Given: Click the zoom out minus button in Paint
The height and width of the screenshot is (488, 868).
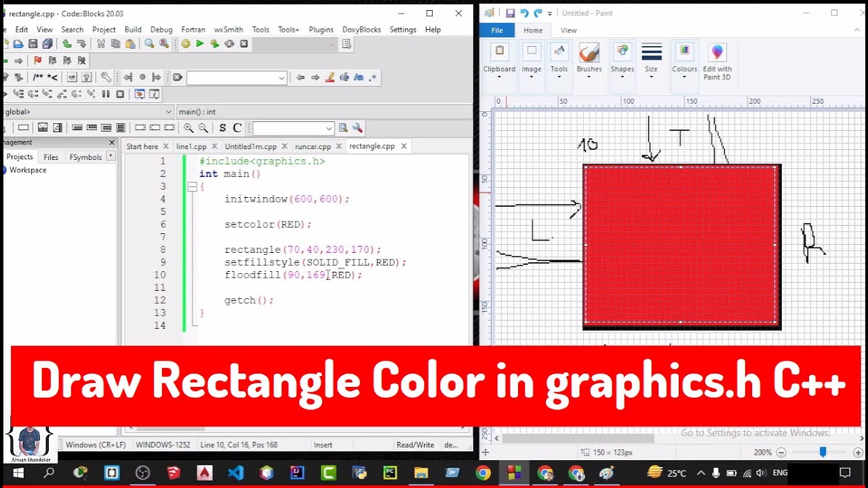Looking at the screenshot, I should pos(781,452).
